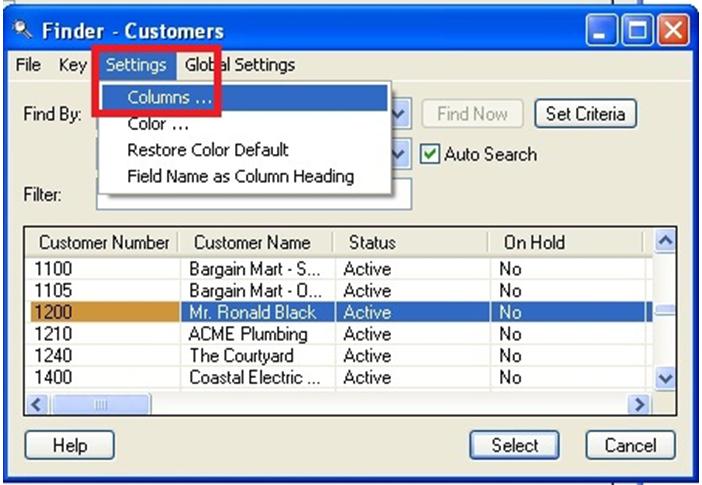Click The Courtyard name cell
The width and height of the screenshot is (702, 485).
click(257, 356)
